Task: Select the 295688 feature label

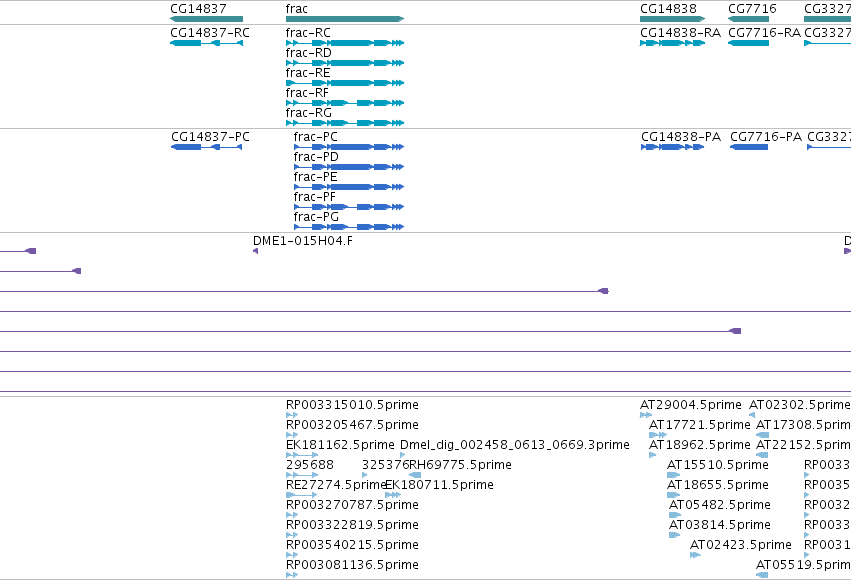Action: coord(309,465)
